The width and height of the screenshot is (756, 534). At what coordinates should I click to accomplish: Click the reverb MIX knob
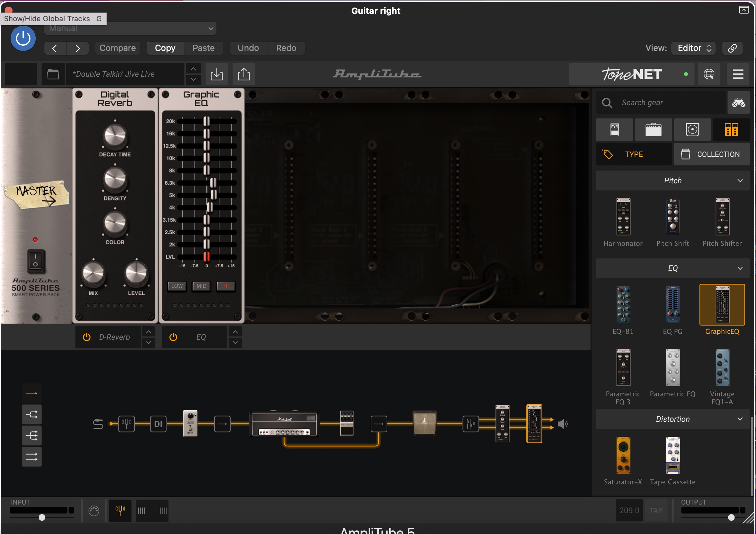point(93,274)
